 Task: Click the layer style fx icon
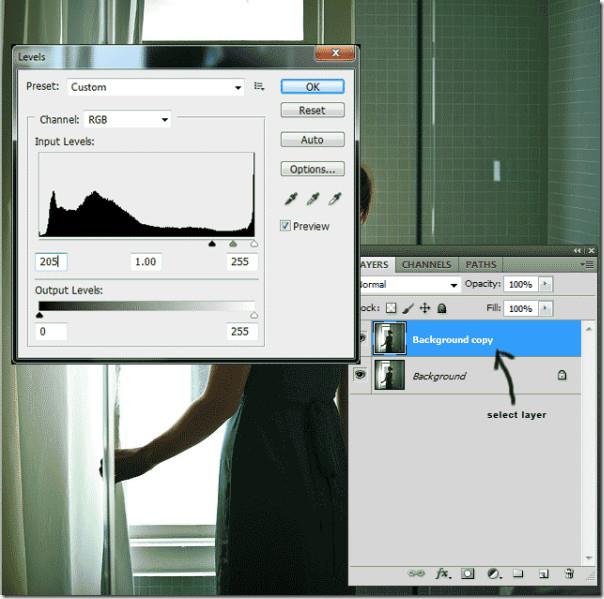[443, 574]
